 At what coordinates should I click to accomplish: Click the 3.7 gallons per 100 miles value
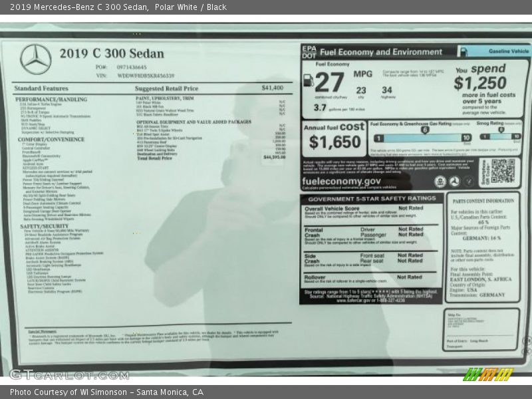click(x=320, y=108)
